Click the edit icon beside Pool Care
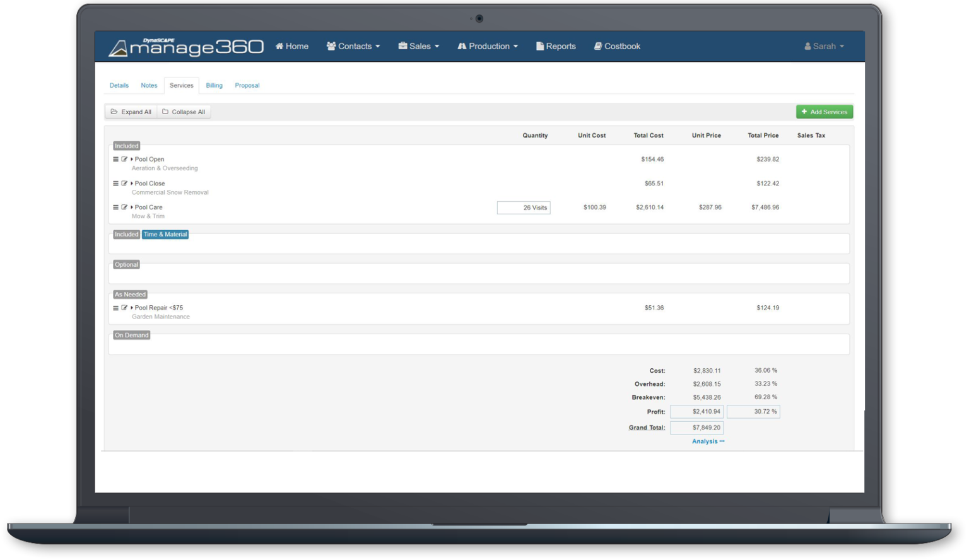The image size is (969, 560). 124,207
